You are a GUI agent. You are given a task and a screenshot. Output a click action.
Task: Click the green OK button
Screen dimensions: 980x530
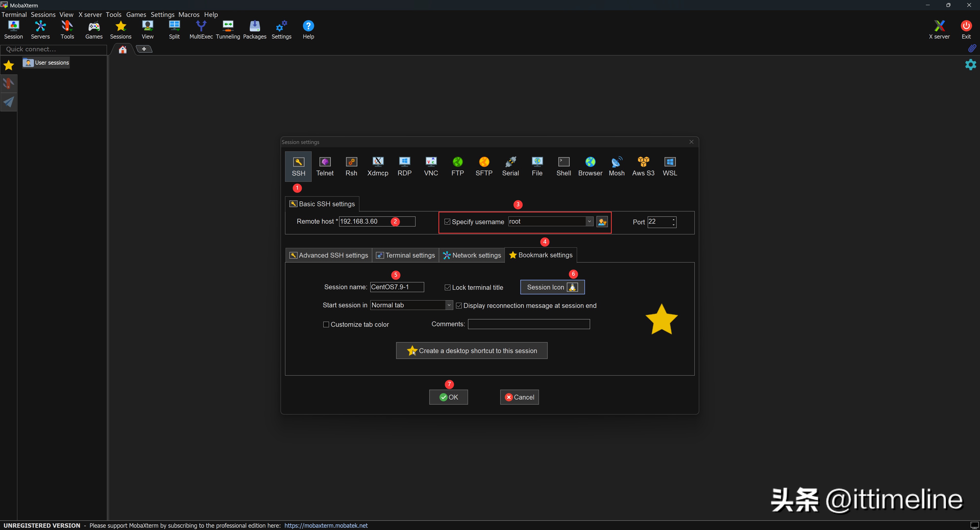click(448, 397)
